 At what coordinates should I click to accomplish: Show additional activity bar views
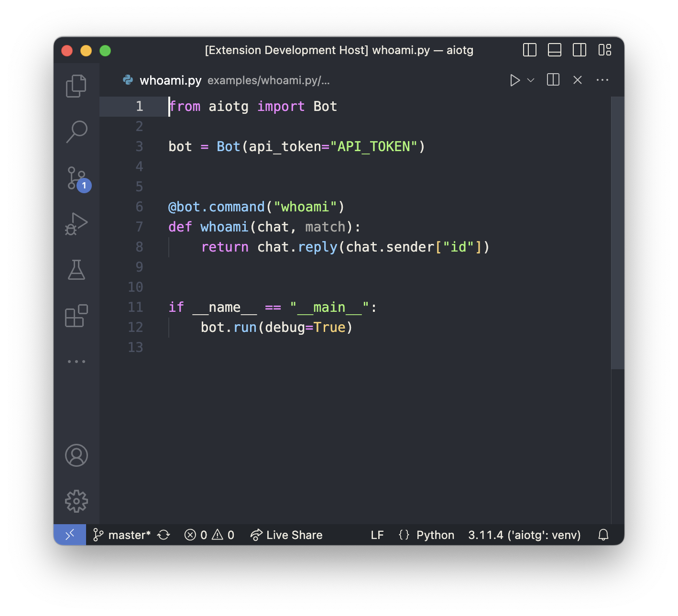click(x=76, y=362)
